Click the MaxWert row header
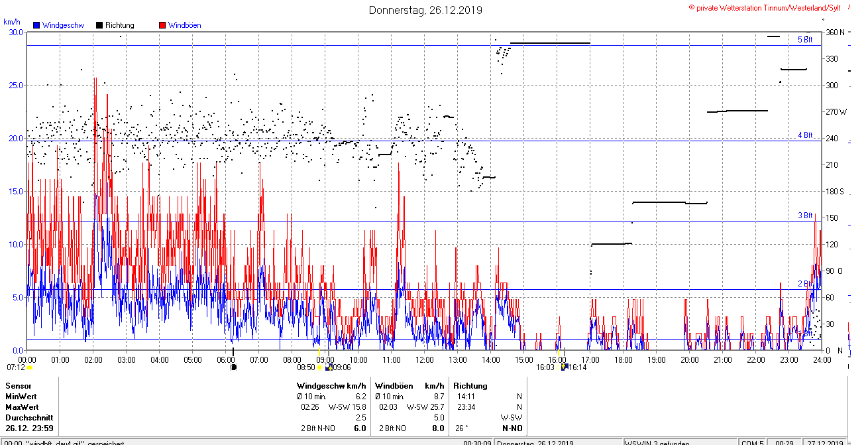Viewport: 868px width, 445px height. point(23,407)
